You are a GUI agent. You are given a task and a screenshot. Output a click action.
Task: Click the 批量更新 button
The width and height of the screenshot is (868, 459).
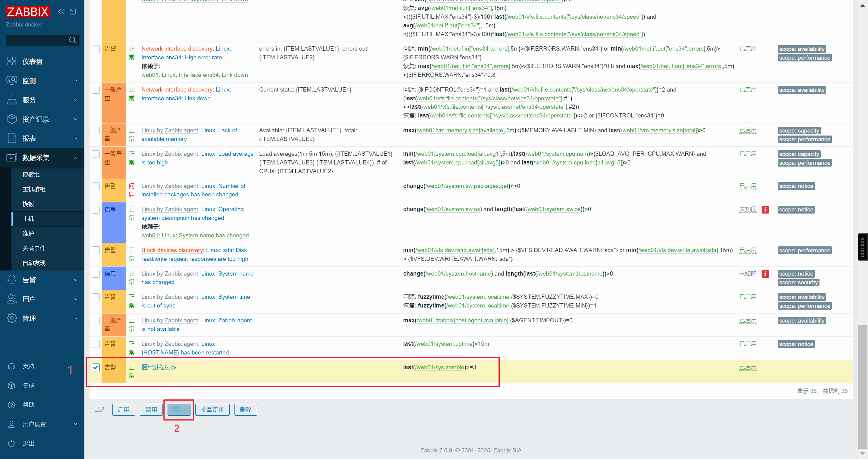point(212,410)
